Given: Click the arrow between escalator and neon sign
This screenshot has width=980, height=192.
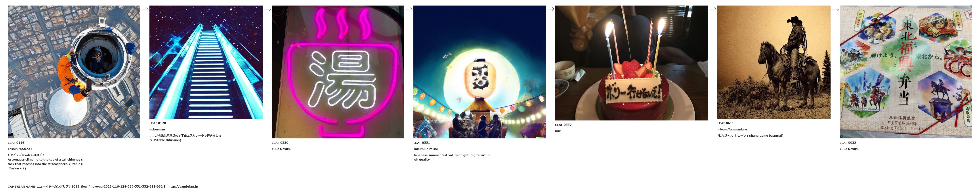Looking at the screenshot, I should [x=267, y=9].
